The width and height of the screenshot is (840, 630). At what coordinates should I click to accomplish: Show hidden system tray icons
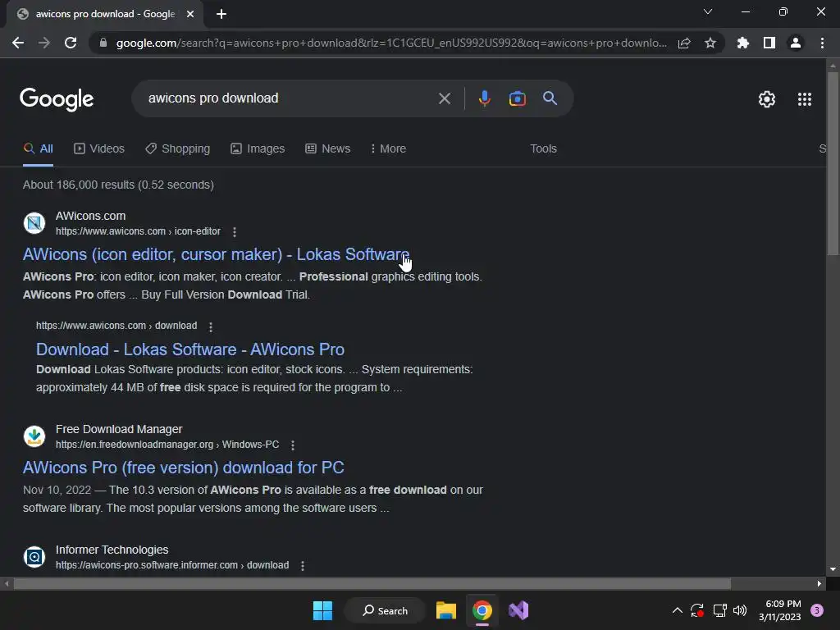[677, 610]
